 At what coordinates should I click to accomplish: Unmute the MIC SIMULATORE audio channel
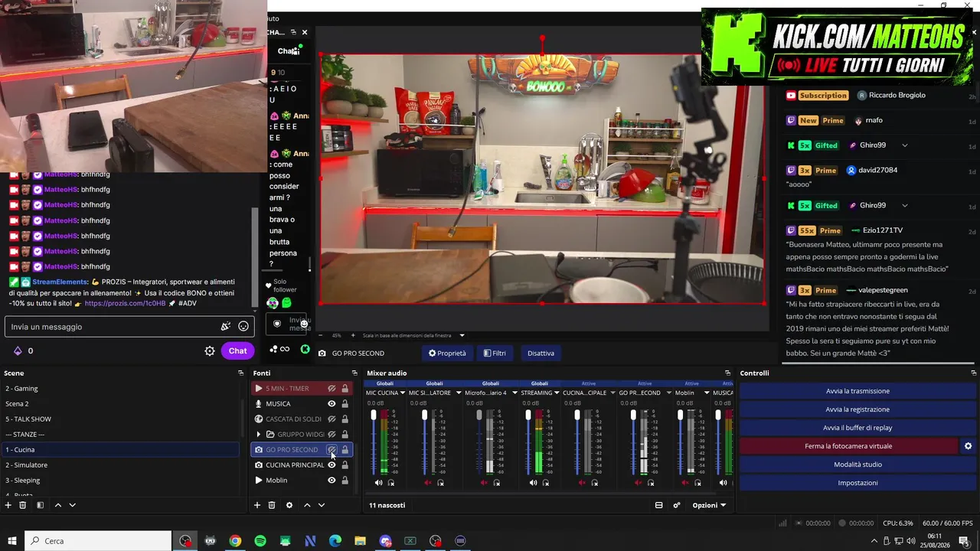coord(428,483)
